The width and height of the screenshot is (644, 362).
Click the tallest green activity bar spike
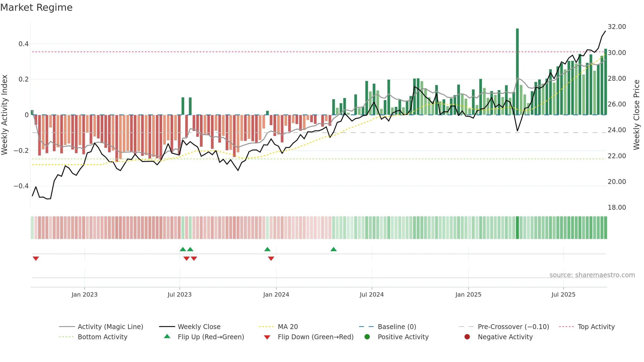[x=517, y=72]
